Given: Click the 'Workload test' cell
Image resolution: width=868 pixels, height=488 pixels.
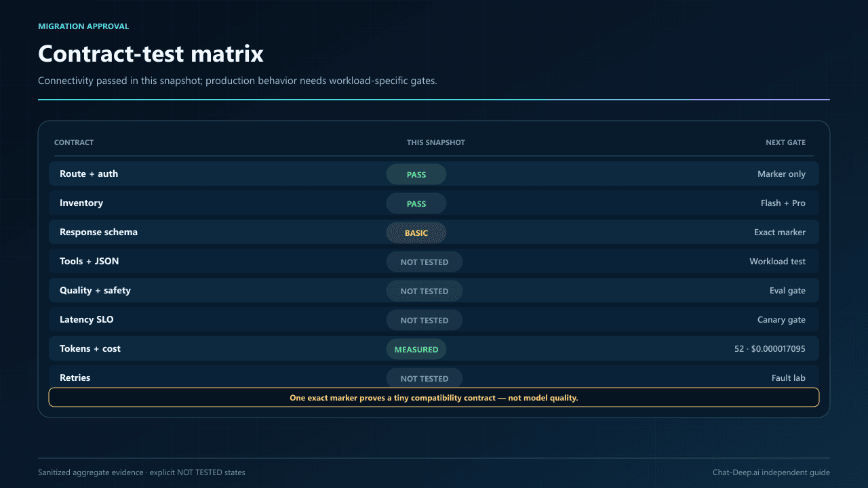Looking at the screenshot, I should (778, 262).
